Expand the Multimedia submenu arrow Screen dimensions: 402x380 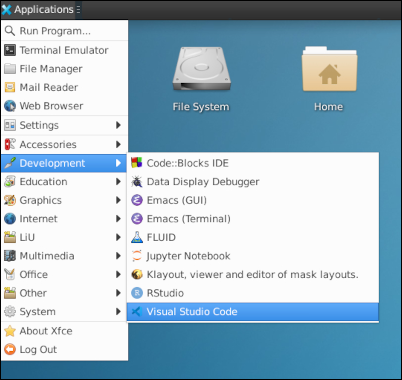point(118,256)
